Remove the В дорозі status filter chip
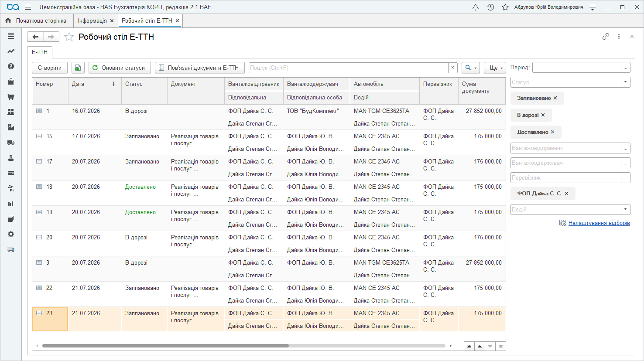Screen dimensions: 644x361 point(543,115)
